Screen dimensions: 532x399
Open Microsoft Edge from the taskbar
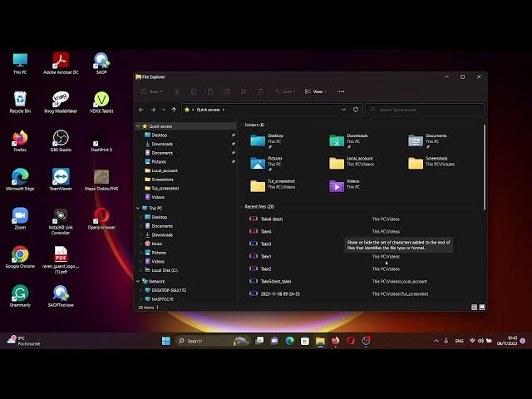point(290,341)
